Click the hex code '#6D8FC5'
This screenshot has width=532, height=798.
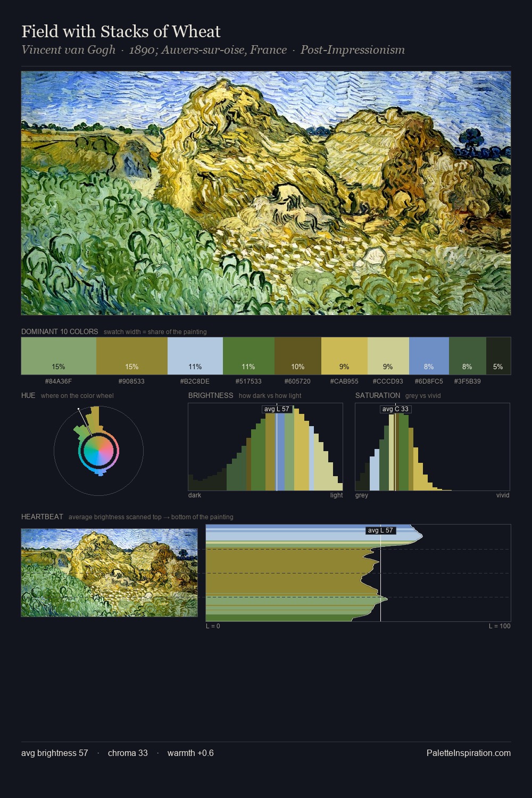click(429, 381)
